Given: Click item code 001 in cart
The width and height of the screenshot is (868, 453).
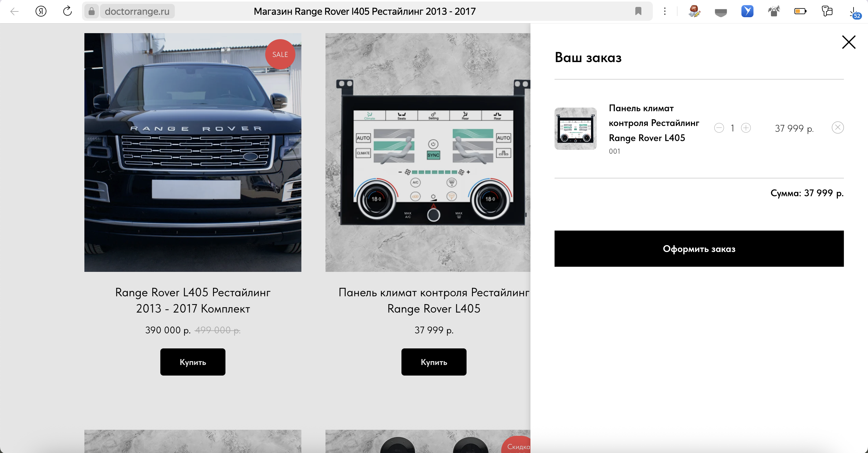Looking at the screenshot, I should click(x=615, y=151).
